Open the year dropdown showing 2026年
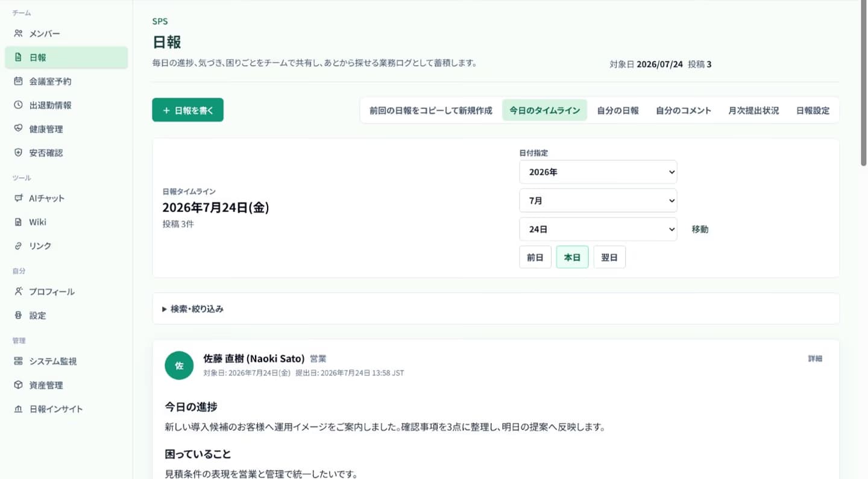Viewport: 868px width, 479px height. coord(598,172)
